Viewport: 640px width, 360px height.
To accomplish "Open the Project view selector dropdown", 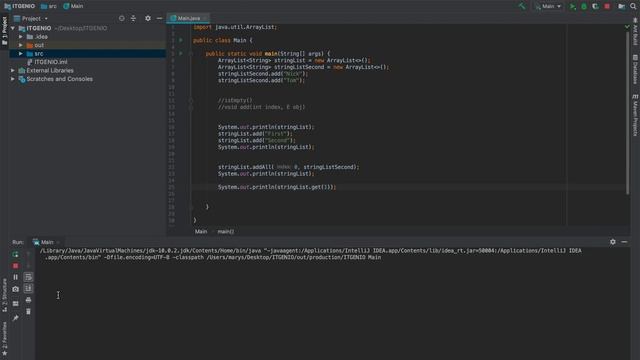I will tap(31, 18).
